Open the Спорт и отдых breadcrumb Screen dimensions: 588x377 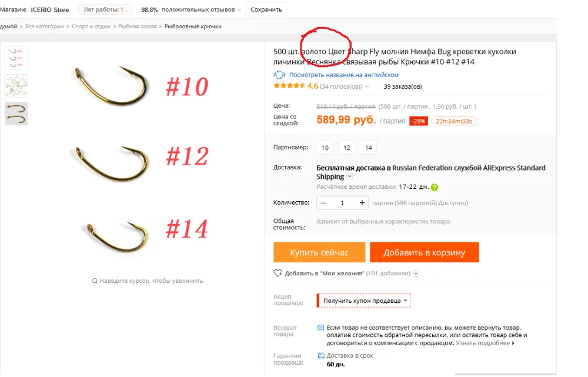tap(91, 26)
